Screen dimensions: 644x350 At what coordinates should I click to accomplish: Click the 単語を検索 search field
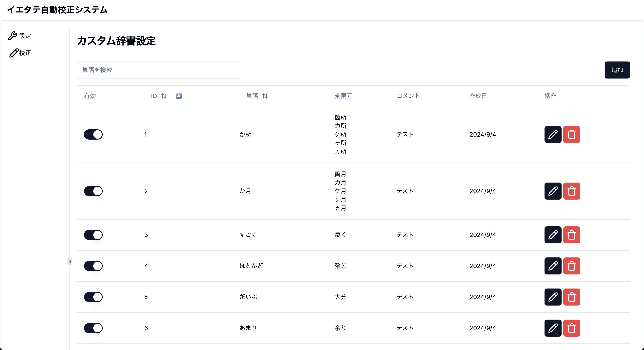[158, 70]
